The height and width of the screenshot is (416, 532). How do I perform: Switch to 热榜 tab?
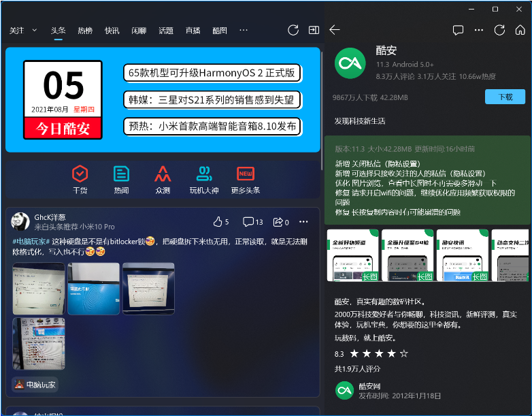tap(85, 31)
